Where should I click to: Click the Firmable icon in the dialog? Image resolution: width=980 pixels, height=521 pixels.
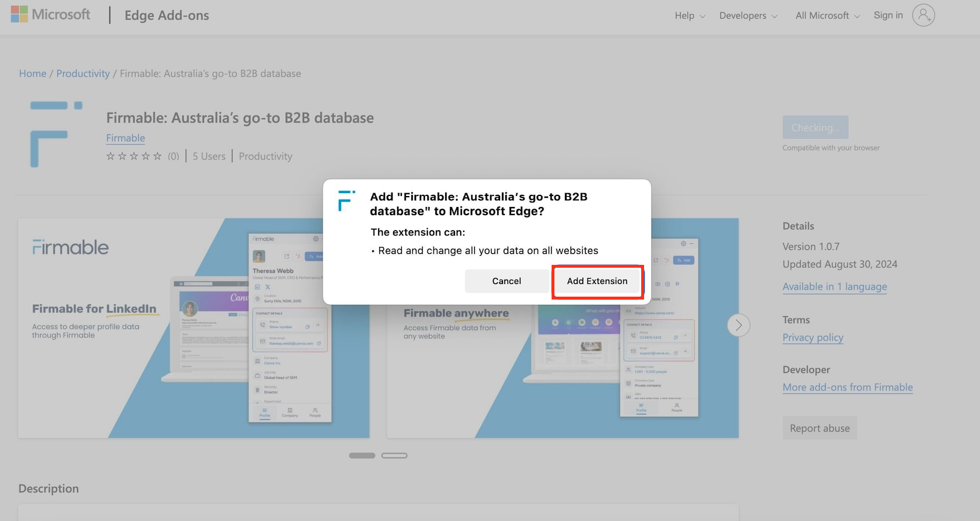tap(345, 201)
